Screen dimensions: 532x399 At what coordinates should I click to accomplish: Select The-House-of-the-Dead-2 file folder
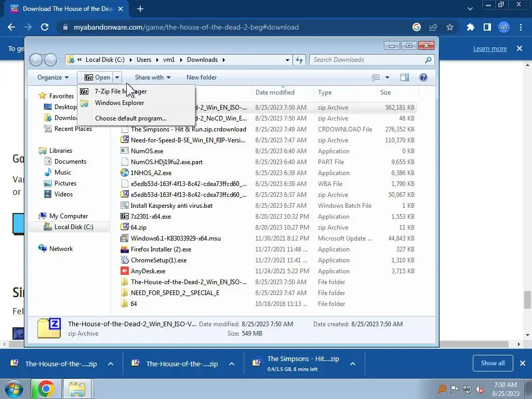189,282
